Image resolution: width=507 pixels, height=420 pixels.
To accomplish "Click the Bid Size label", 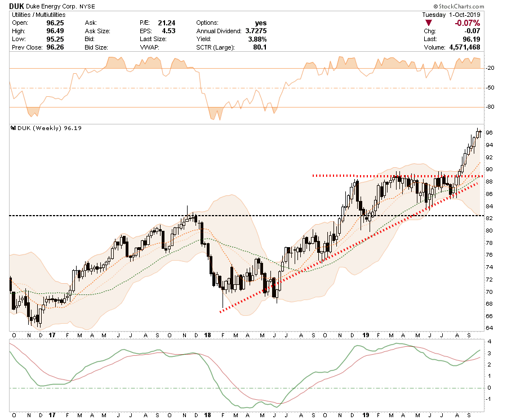I will [96, 47].
